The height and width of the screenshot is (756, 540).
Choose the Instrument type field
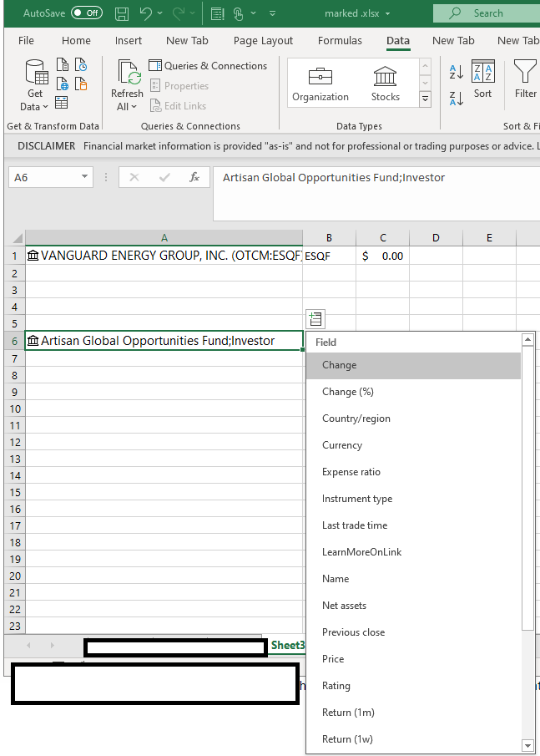point(413,499)
